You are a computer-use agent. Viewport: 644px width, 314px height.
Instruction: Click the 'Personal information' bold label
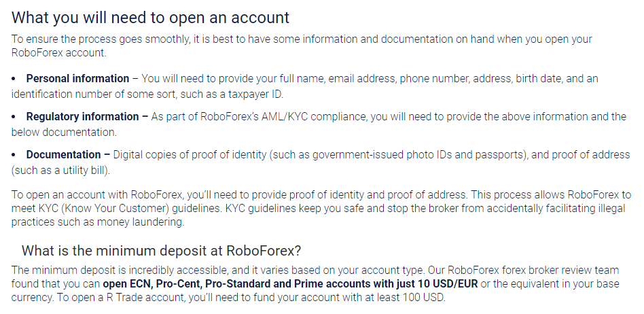pos(77,79)
